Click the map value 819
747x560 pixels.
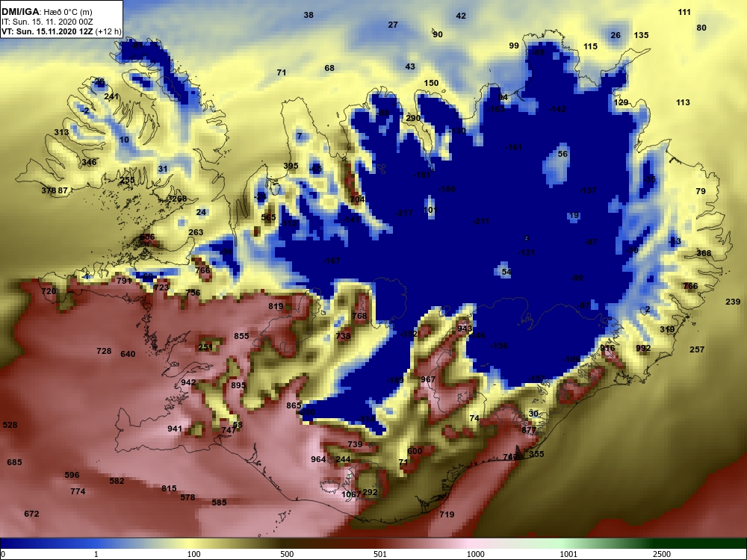[x=276, y=306]
